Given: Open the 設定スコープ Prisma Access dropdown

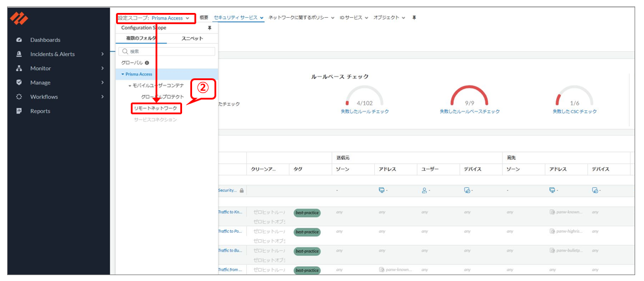Looking at the screenshot, I should click(154, 18).
